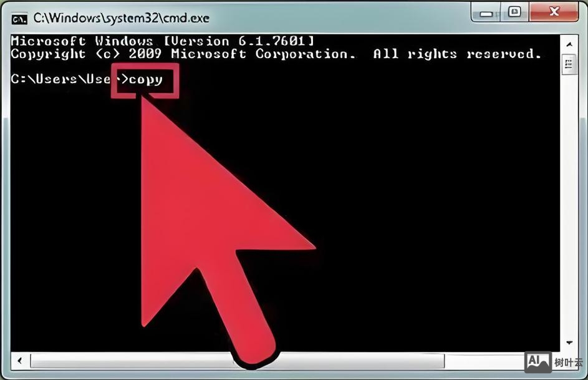
Task: Click the 树叶云 watermark text
Action: [569, 363]
